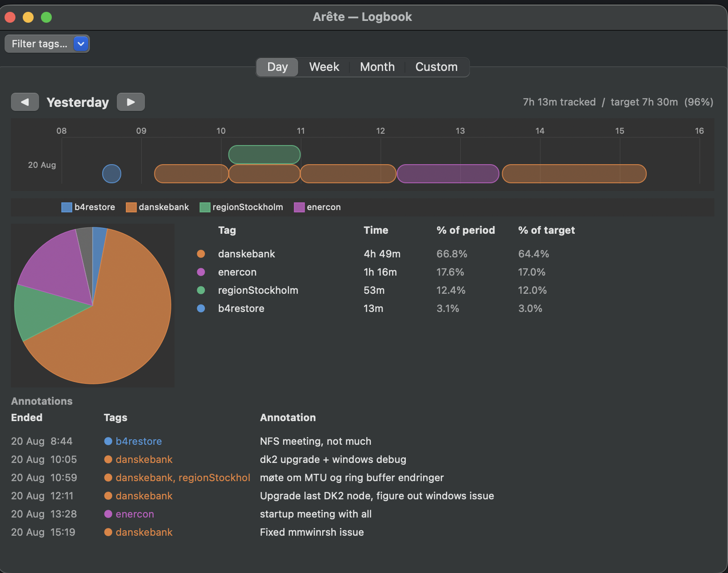728x573 pixels.
Task: Click the Tags column header in Annotations
Action: [x=115, y=417]
